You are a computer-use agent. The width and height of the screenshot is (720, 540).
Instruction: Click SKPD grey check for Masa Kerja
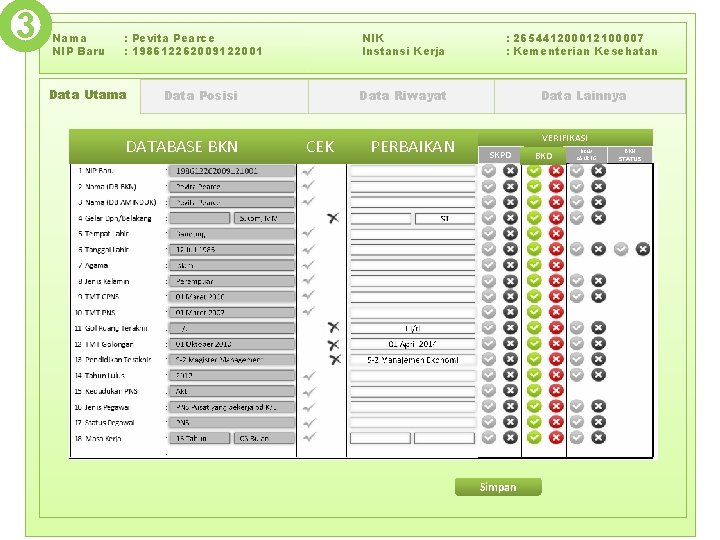pos(489,438)
